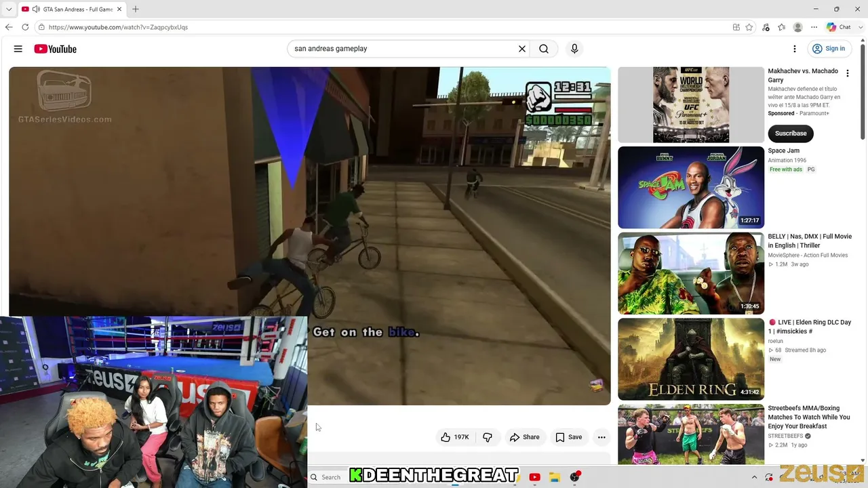Like the video with thumbs up
Screen dimensions: 868x488
(x=455, y=437)
